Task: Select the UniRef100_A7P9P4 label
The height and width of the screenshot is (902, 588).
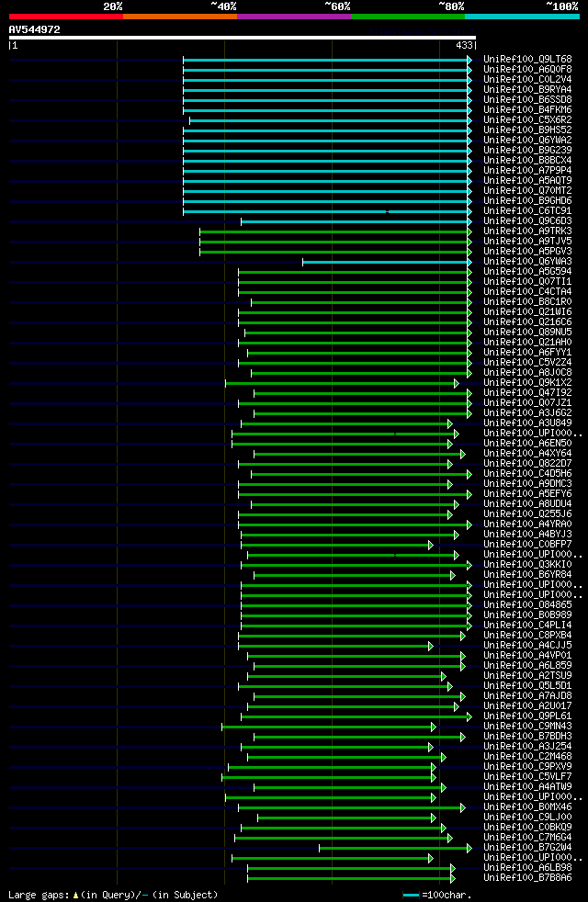Action: 527,171
